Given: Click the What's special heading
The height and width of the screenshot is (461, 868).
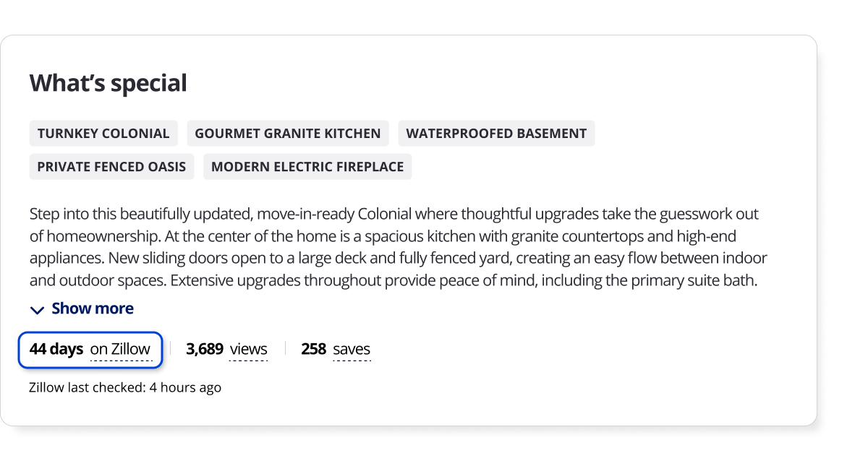Looking at the screenshot, I should (109, 83).
